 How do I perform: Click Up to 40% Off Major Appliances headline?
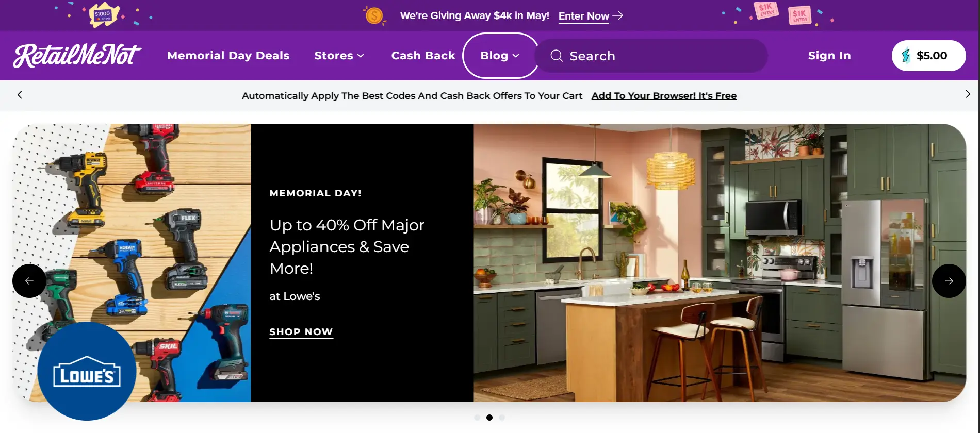[x=347, y=246]
